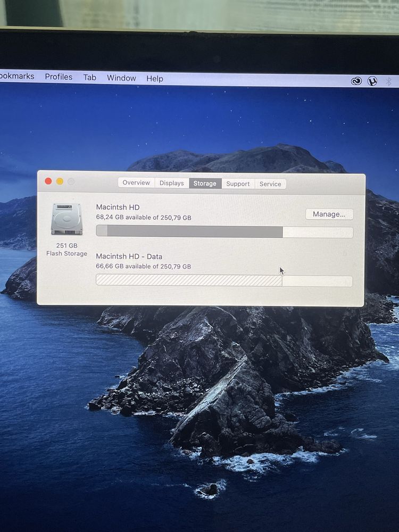This screenshot has height=532, width=399.
Task: Click the Macintsh HD volume name
Action: coord(118,207)
